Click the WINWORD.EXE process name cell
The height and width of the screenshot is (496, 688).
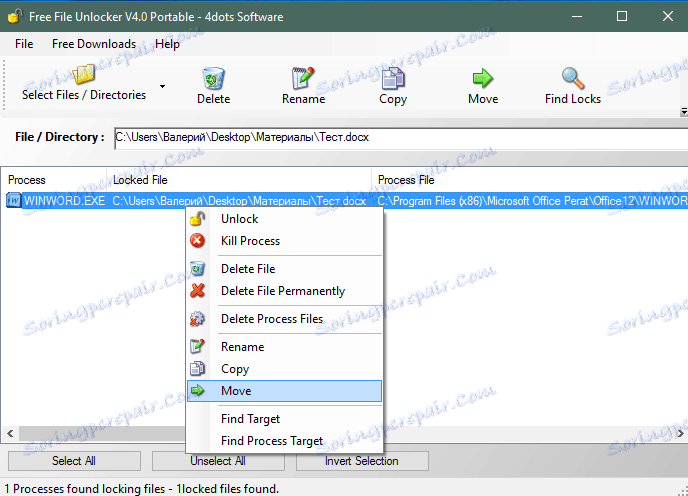click(64, 201)
